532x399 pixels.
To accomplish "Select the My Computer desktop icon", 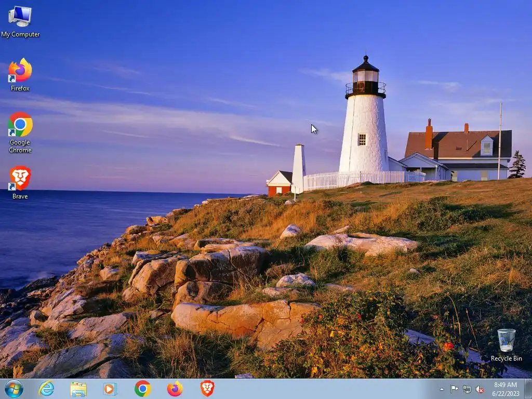I will (20, 22).
